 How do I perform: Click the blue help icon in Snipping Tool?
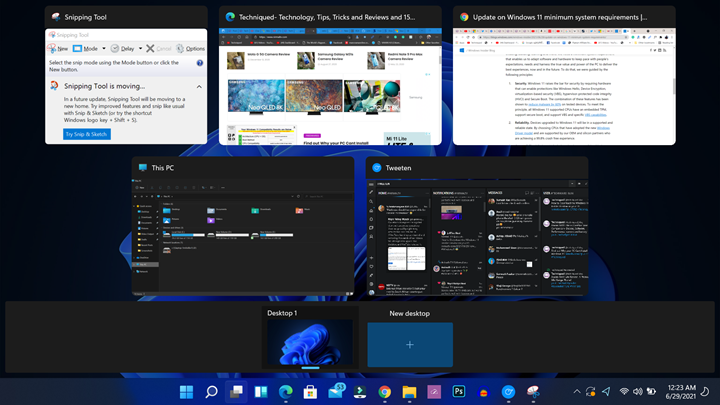200,63
